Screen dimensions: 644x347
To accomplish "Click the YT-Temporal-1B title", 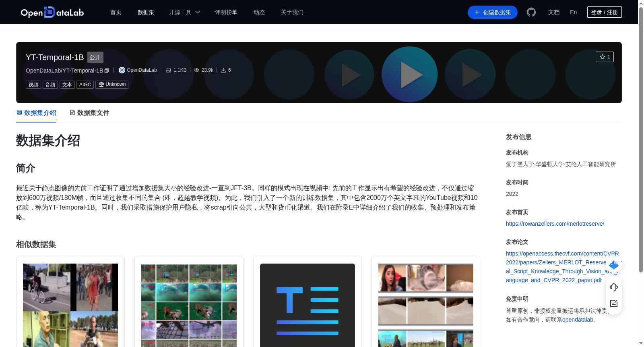I will (55, 57).
